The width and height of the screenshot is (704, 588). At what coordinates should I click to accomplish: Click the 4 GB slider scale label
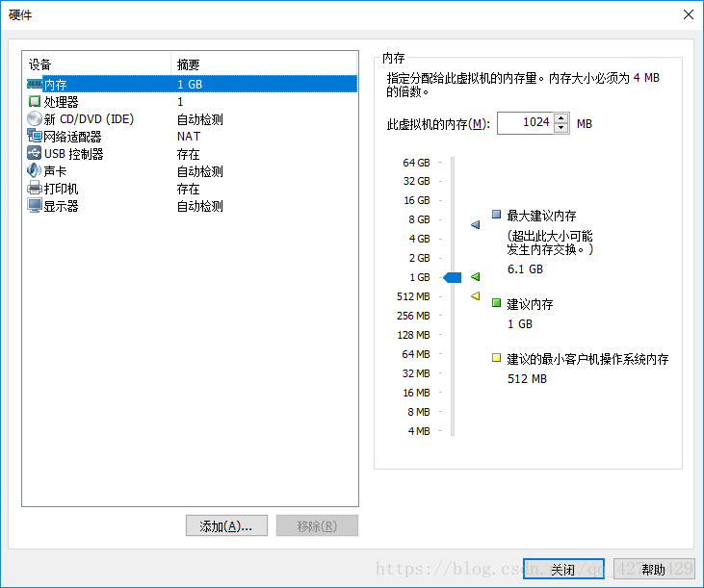(419, 239)
